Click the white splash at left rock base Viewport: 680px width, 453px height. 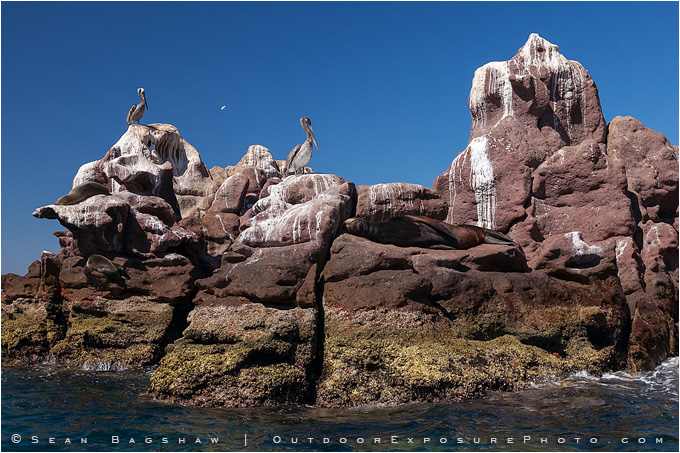(x=100, y=366)
